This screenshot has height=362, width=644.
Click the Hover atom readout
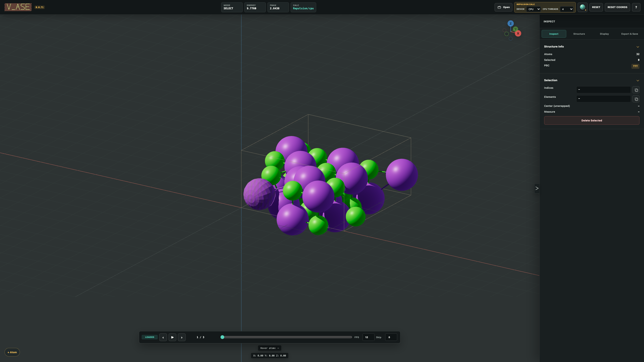click(x=269, y=348)
